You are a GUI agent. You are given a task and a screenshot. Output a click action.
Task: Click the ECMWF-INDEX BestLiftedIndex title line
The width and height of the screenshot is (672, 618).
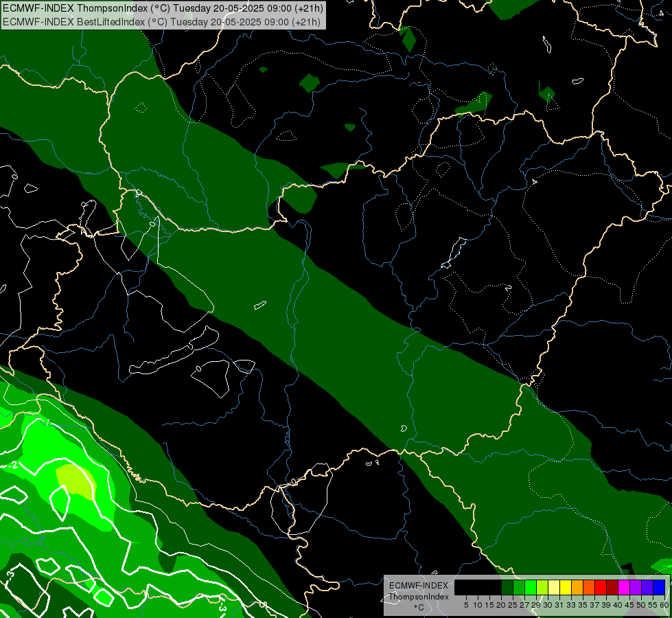tap(161, 21)
